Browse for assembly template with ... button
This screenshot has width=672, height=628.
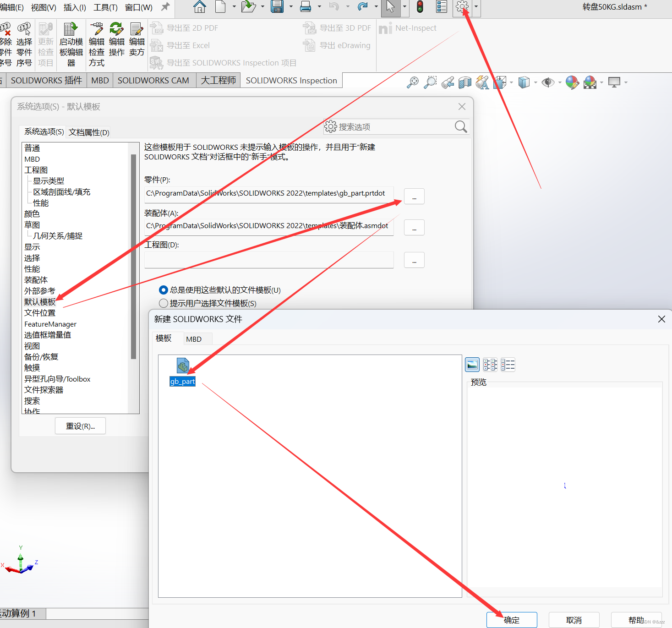click(x=414, y=227)
